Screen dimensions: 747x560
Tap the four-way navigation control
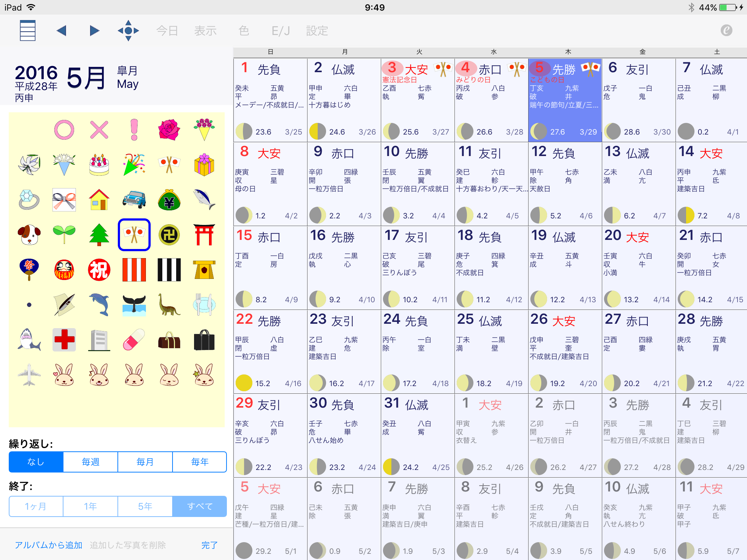pos(128,31)
